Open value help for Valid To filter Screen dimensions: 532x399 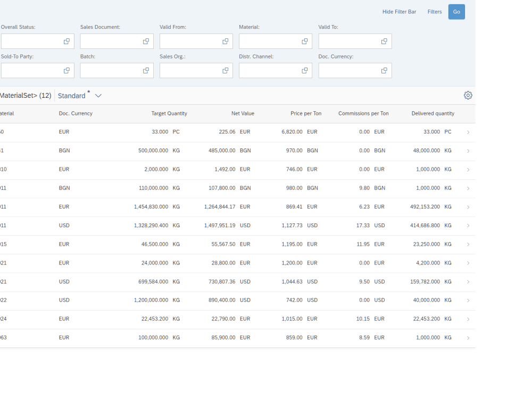(384, 41)
